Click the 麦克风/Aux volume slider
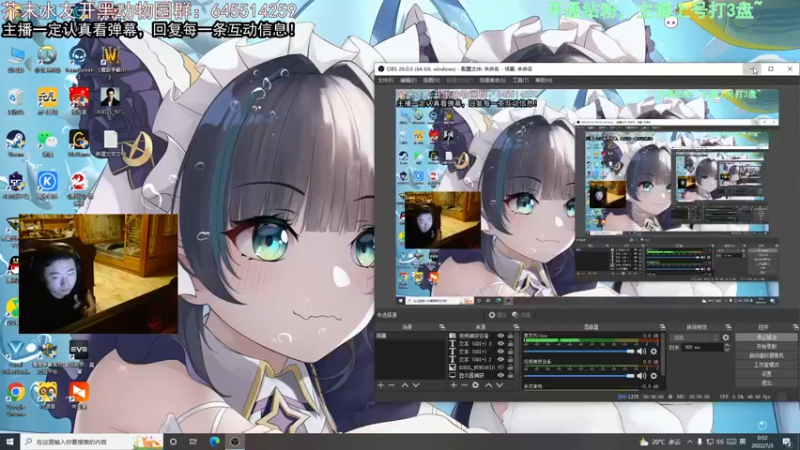The image size is (800, 450). tap(579, 351)
